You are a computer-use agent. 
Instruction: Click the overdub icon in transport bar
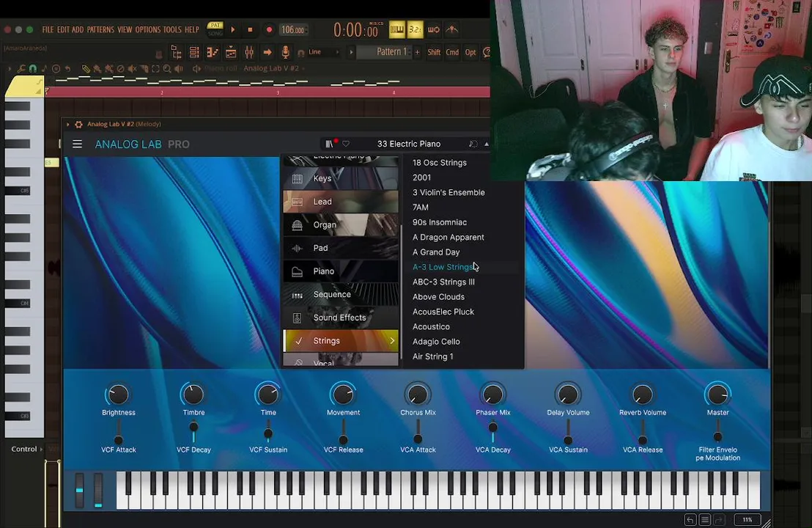(452, 30)
